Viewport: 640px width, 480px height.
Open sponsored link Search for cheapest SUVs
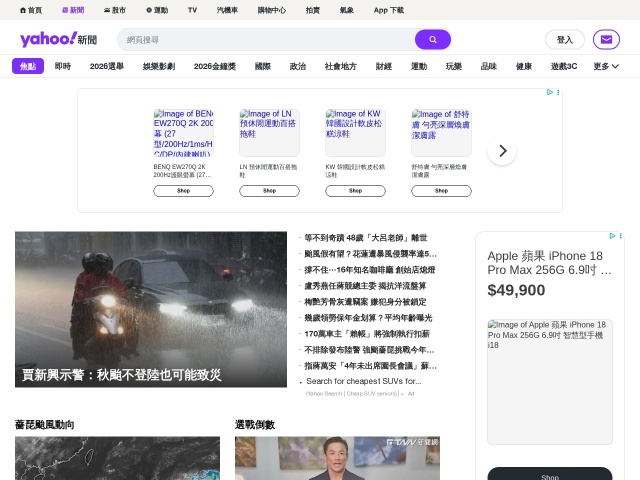(364, 381)
